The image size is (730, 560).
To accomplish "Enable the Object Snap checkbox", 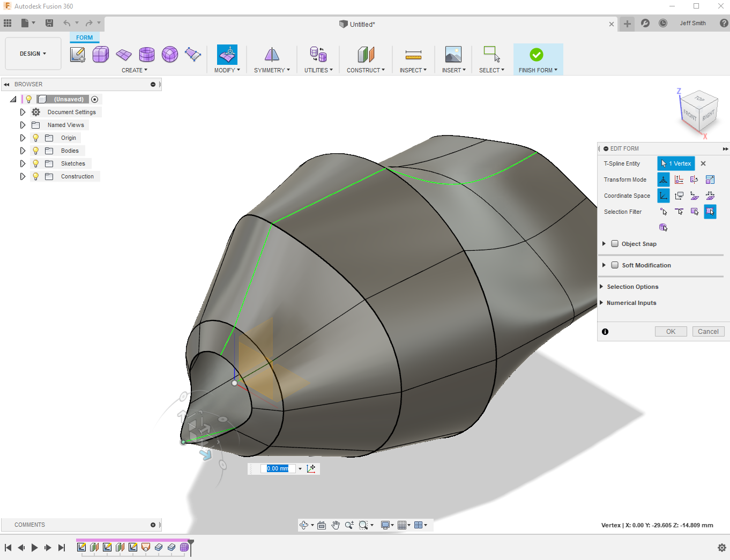I will pos(615,244).
